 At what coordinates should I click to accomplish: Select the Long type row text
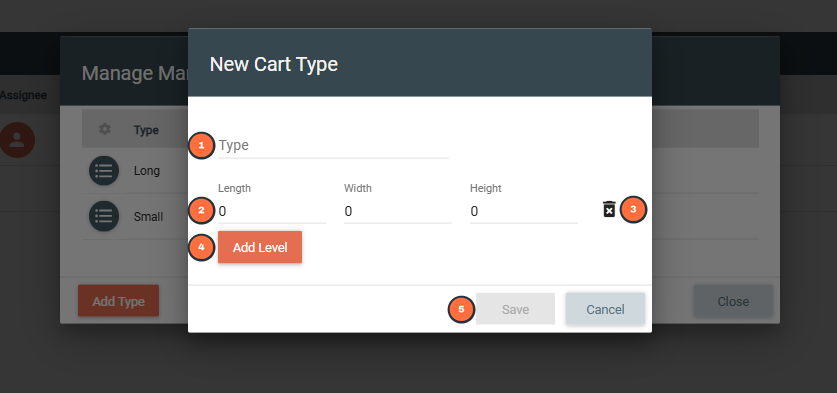[x=147, y=171]
